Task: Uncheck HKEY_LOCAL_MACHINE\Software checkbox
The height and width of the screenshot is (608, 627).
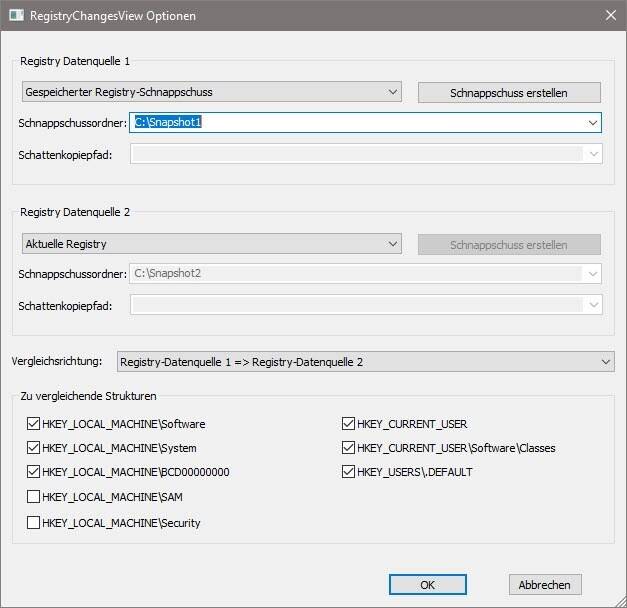Action: (34, 424)
